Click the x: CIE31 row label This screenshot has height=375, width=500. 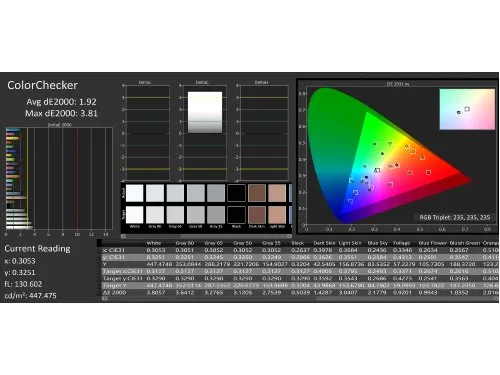pyautogui.click(x=114, y=250)
